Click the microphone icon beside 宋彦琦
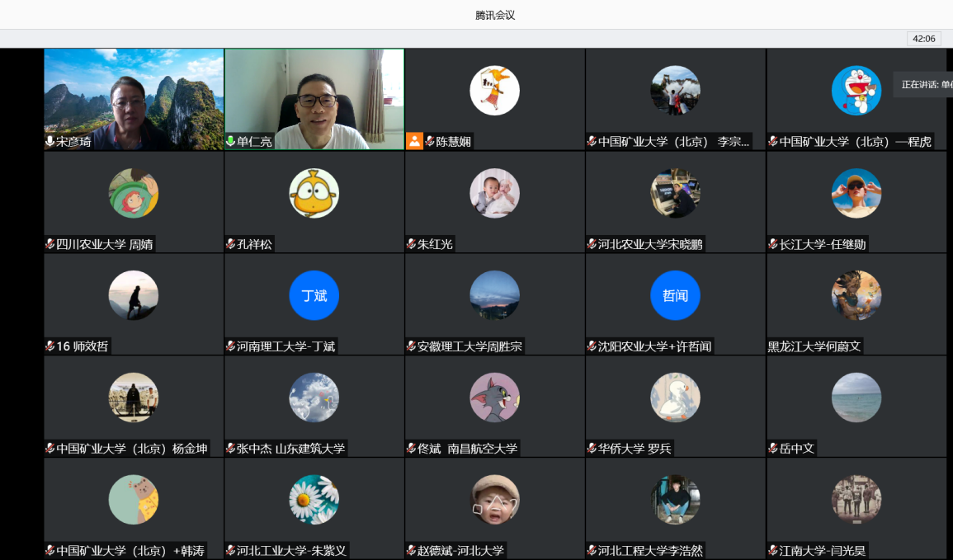Screen dimensions: 953x560 50,142
